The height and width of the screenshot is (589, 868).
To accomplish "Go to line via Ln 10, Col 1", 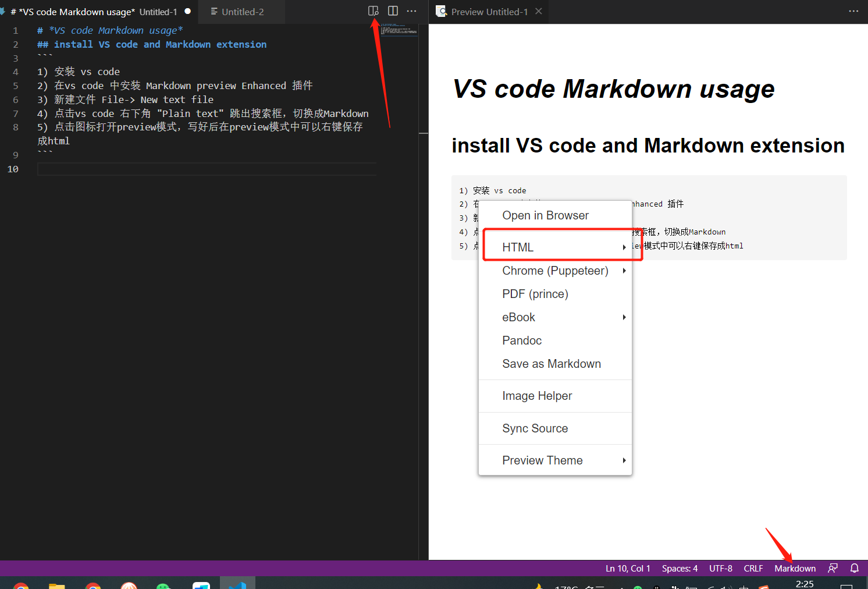I will [x=628, y=568].
